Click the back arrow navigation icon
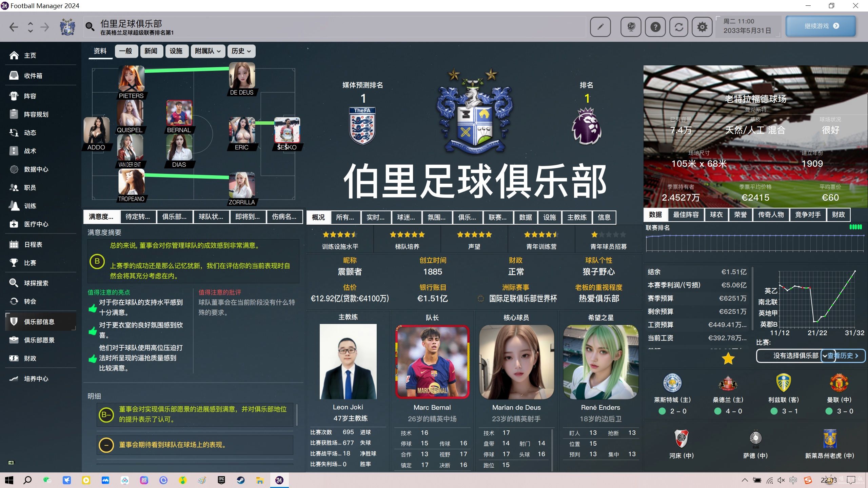The width and height of the screenshot is (868, 488). [x=14, y=27]
